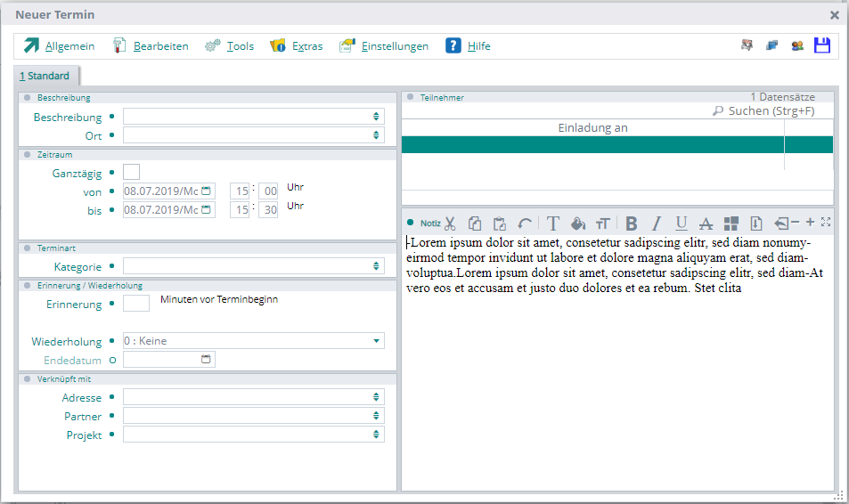The image size is (849, 504).
Task: Click the Erinnerung minutes input field
Action: (x=136, y=304)
